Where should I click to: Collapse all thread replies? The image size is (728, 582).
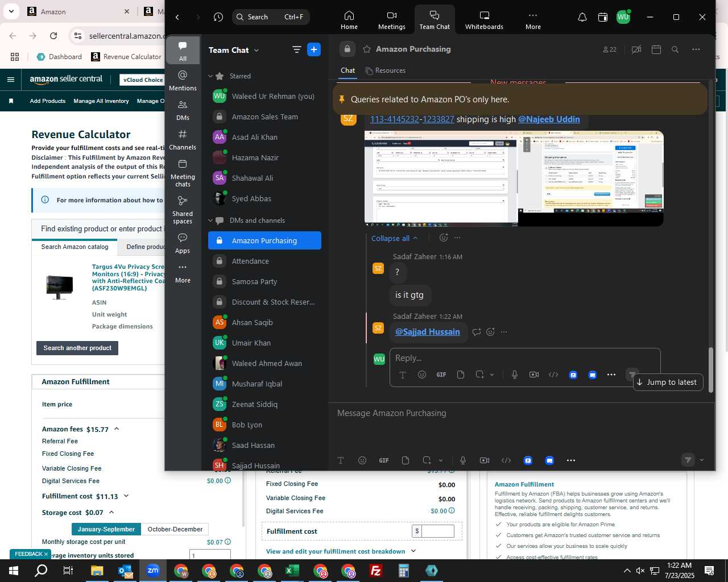(394, 238)
